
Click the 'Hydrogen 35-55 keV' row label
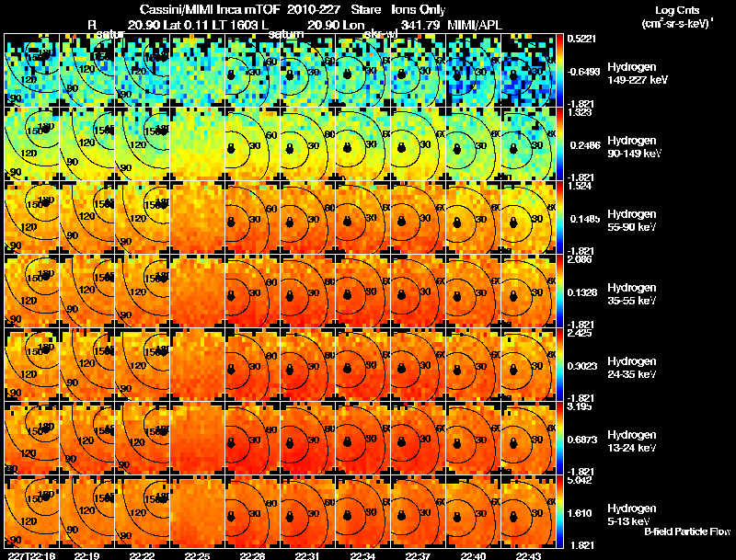coord(632,294)
